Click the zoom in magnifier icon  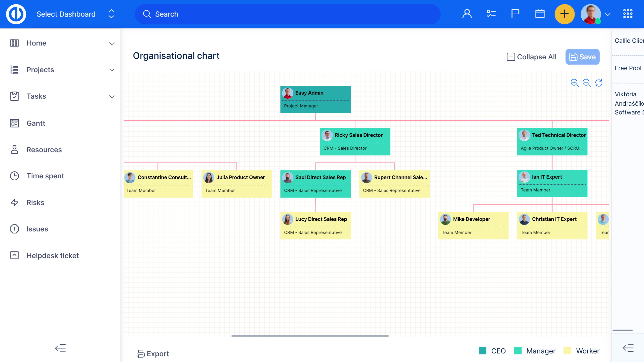click(x=574, y=83)
